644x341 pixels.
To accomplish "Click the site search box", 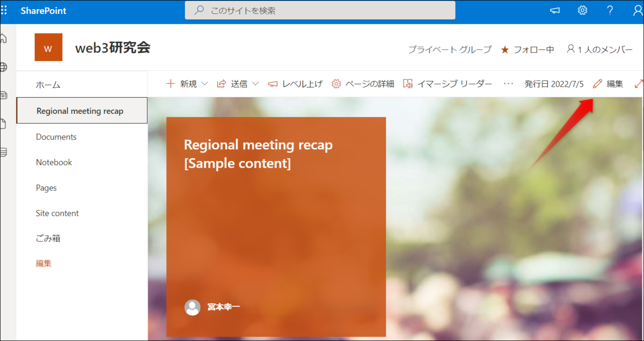I will click(x=320, y=10).
